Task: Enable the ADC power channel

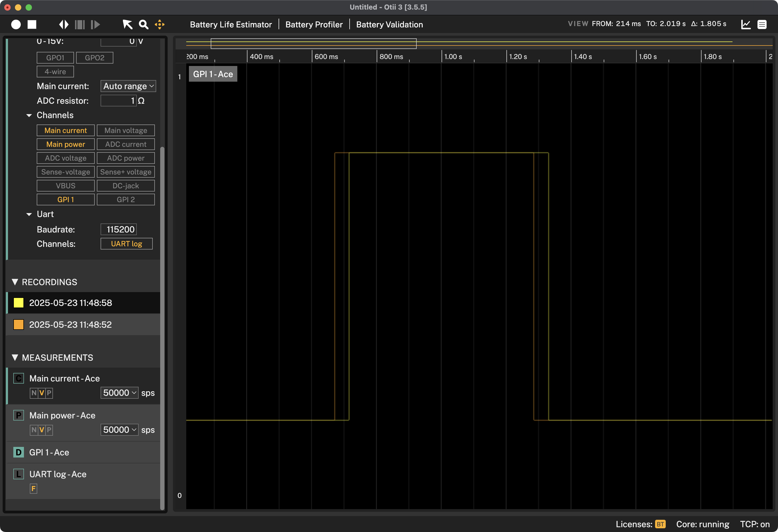Action: (x=126, y=158)
